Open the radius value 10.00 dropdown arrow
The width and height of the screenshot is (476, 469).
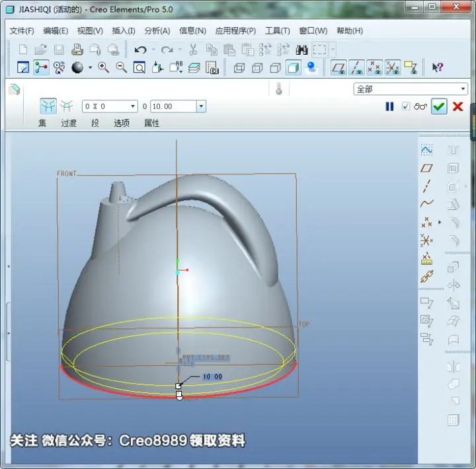tap(201, 106)
